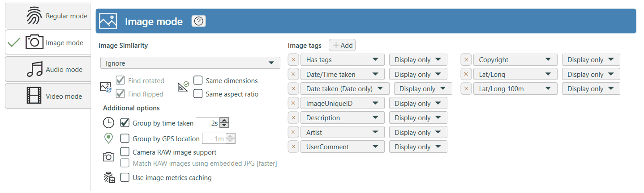
Task: Remove the Has tags row
Action: pos(293,60)
